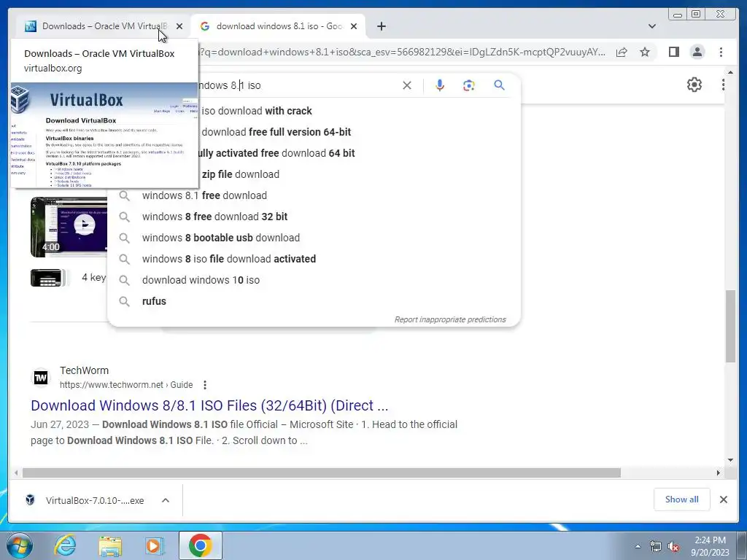The width and height of the screenshot is (747, 560).
Task: Click 'Show all' downloads button
Action: [682, 499]
